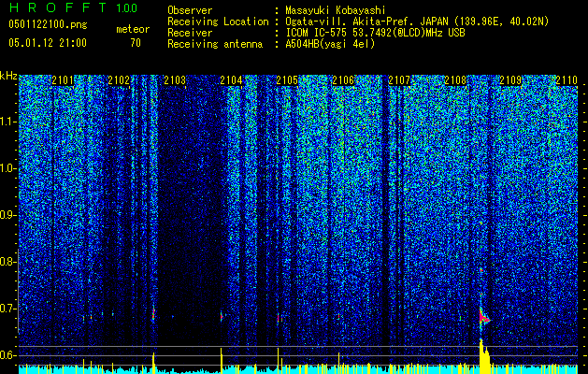Select the meteor count value 70
Screen dimensions: 588x374
(x=136, y=43)
